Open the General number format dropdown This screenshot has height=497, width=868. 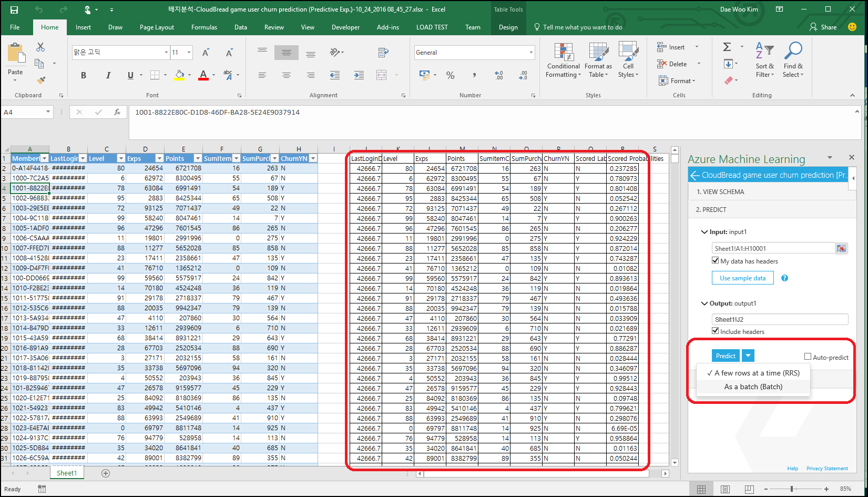(x=531, y=53)
